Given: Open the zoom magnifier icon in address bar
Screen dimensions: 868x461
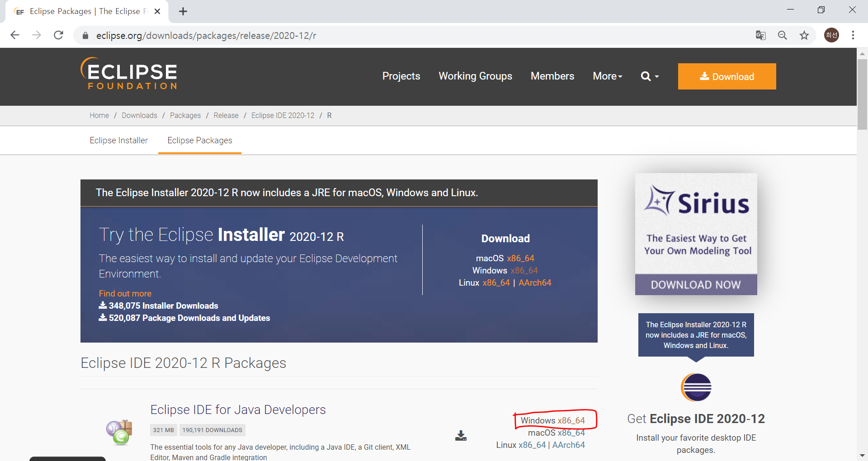Looking at the screenshot, I should (x=783, y=35).
